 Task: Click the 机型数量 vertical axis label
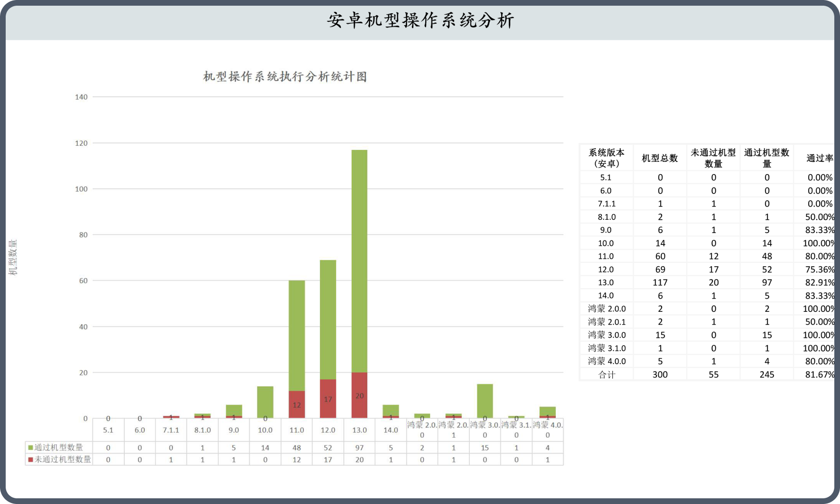click(13, 257)
